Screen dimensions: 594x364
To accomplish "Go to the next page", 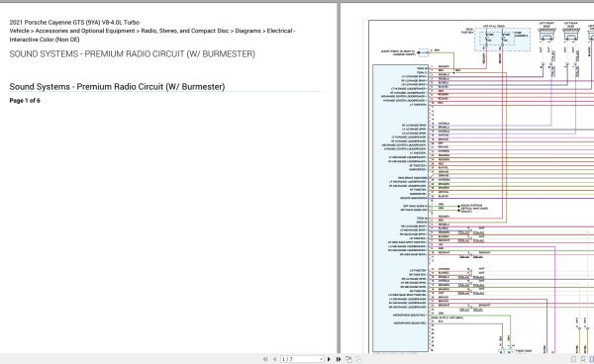I will click(x=329, y=359).
